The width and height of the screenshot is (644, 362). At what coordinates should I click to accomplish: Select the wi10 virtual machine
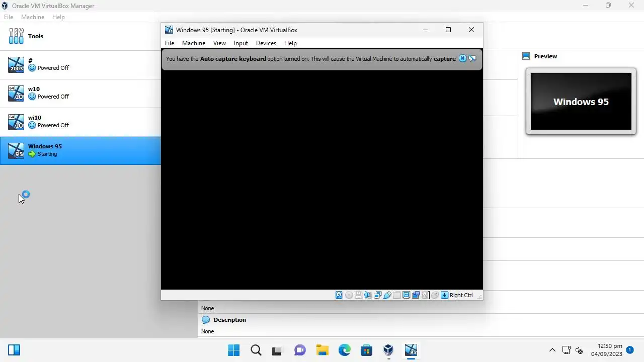point(80,122)
